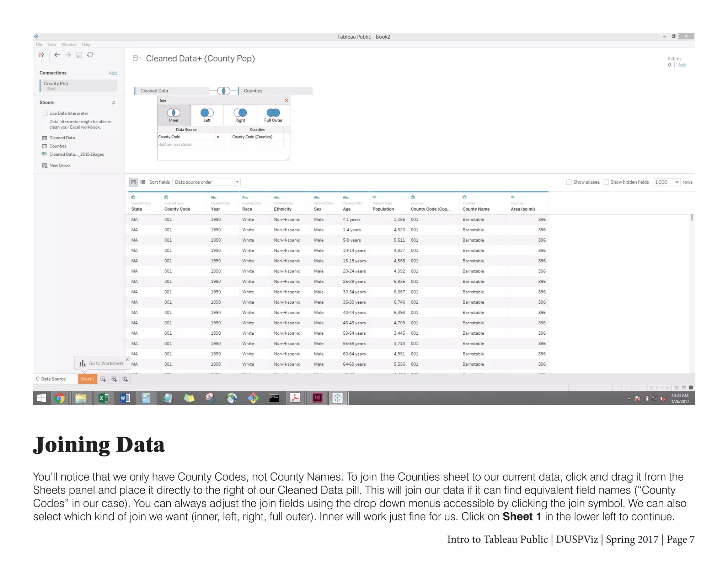Click the data source title text
The width and height of the screenshot is (728, 562).
tap(200, 59)
